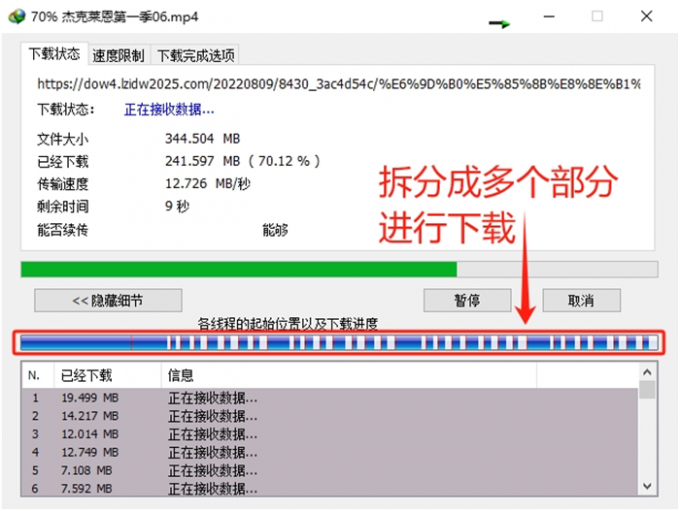This screenshot has width=680, height=511.
Task: Click the resume capability value 能够
Action: (275, 229)
